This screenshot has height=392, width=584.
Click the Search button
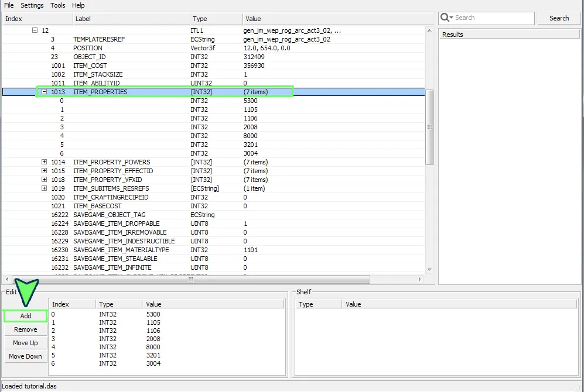[559, 18]
